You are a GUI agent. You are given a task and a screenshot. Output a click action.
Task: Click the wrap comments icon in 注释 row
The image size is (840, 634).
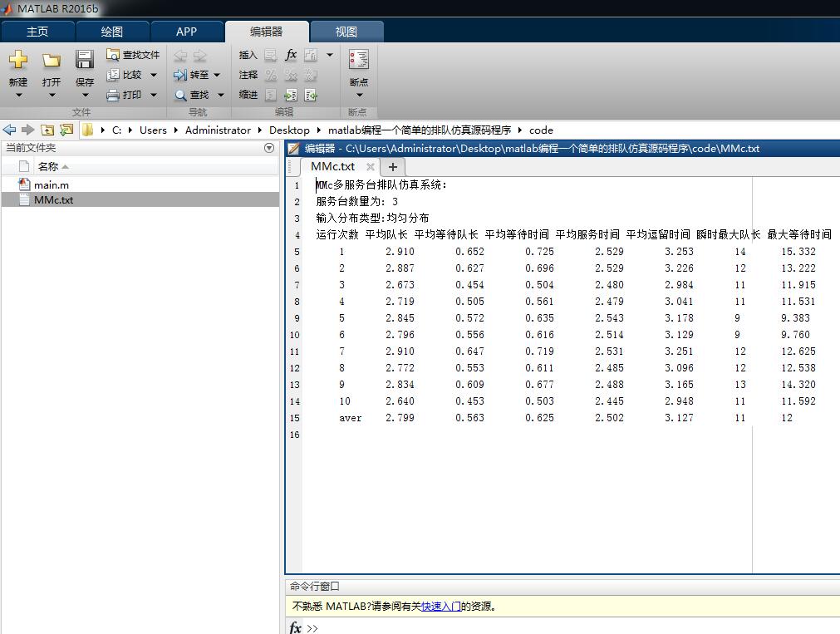(311, 75)
